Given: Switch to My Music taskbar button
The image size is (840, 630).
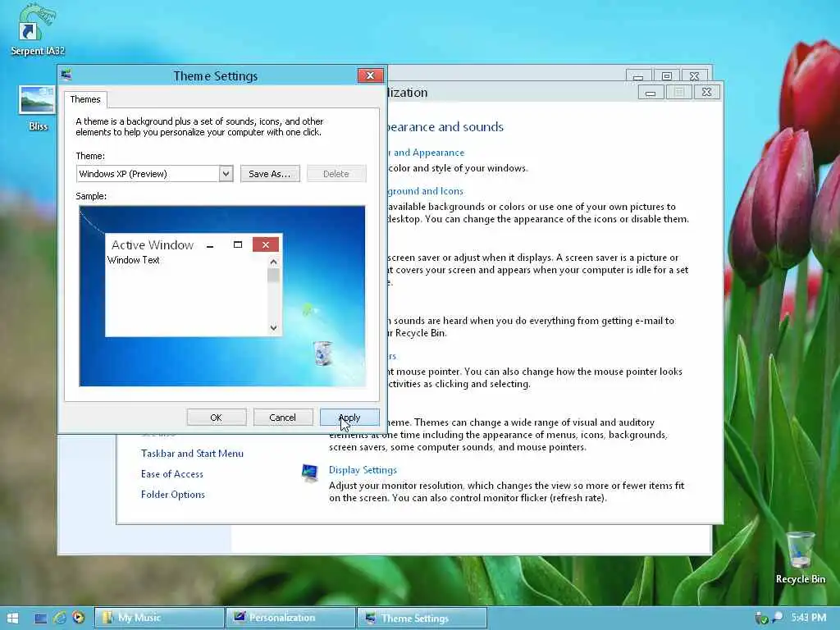Looking at the screenshot, I should pos(160,618).
